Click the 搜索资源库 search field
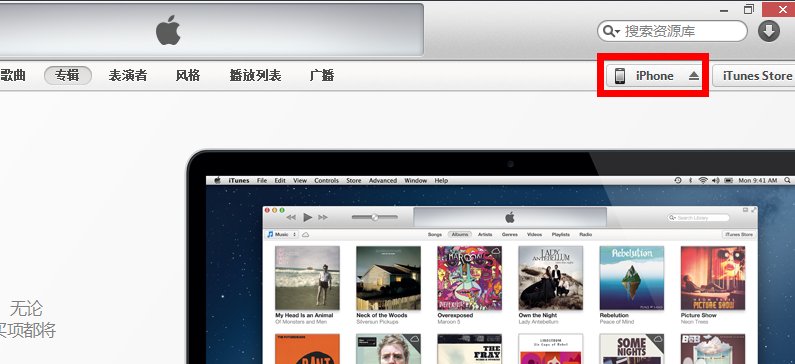 pos(672,31)
